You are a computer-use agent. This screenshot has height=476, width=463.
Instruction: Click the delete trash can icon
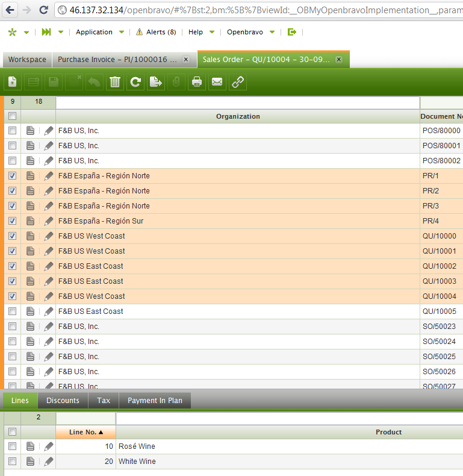pos(114,83)
